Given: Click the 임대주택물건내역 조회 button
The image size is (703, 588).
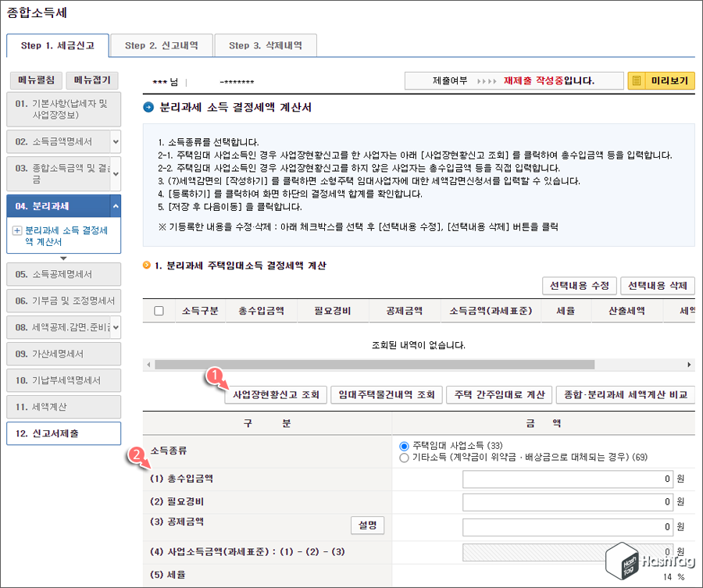Looking at the screenshot, I should pos(385,395).
